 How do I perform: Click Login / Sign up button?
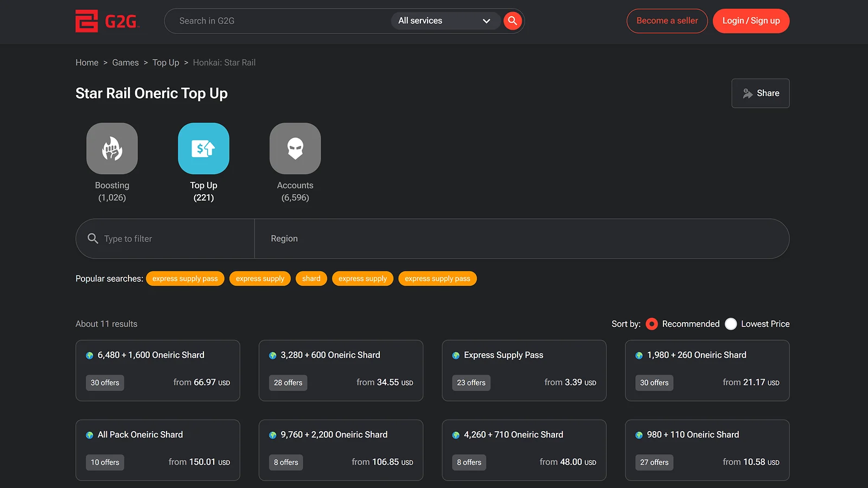(x=751, y=21)
